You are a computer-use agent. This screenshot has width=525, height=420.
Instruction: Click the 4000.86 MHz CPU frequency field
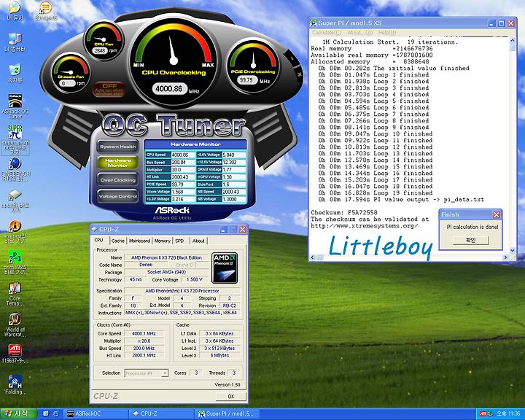[x=169, y=89]
